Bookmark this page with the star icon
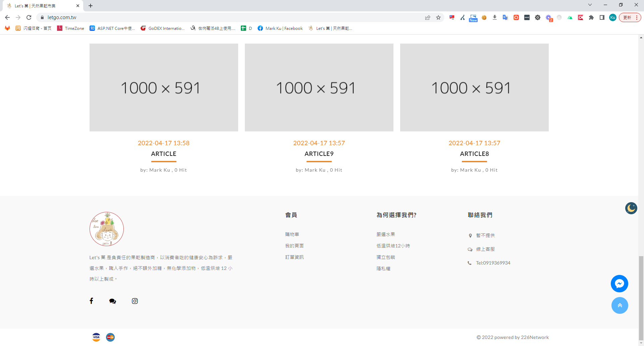Viewport: 644px width, 346px height. (x=438, y=17)
